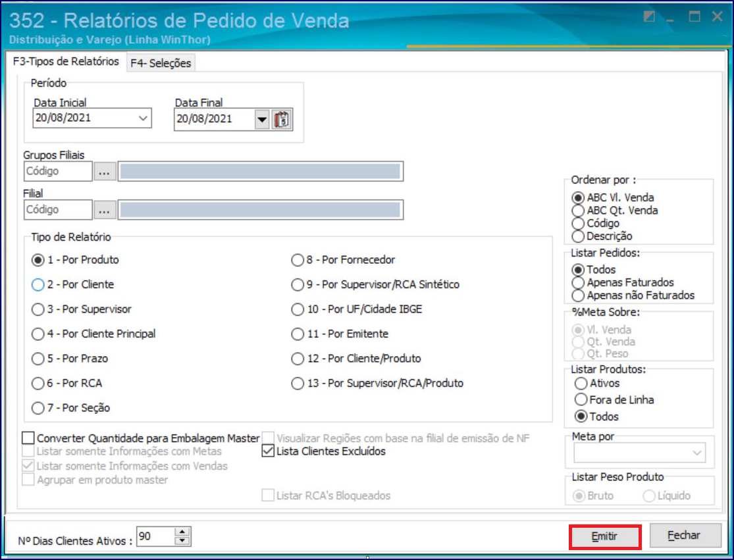
Task: Open Filial lookup ellipsis button
Action: tap(105, 210)
